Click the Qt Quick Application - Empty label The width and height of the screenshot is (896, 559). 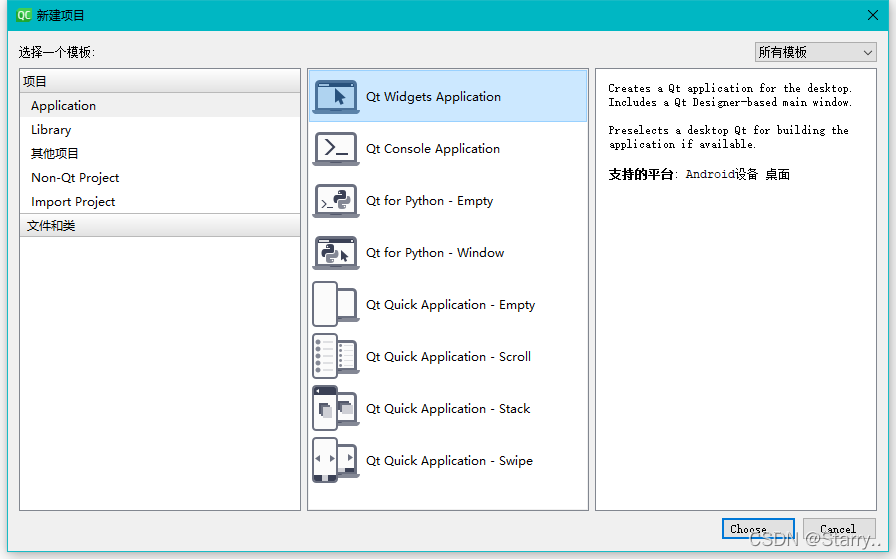[x=450, y=305]
